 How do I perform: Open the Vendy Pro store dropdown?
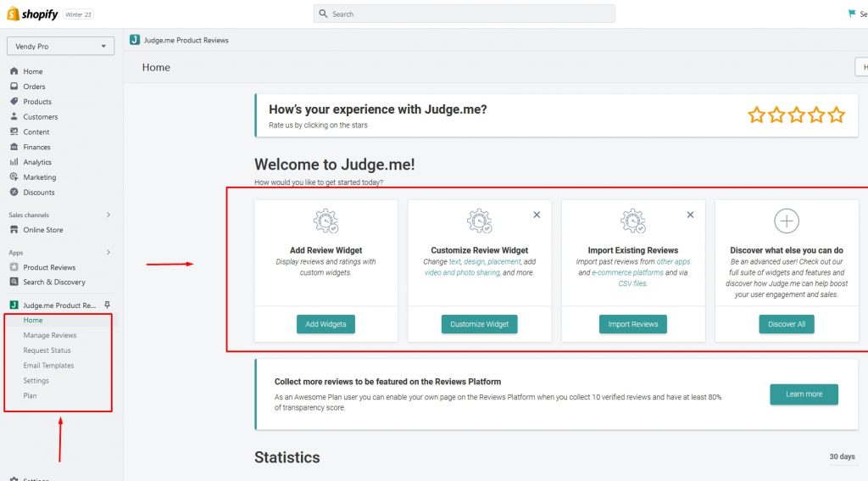pos(60,46)
